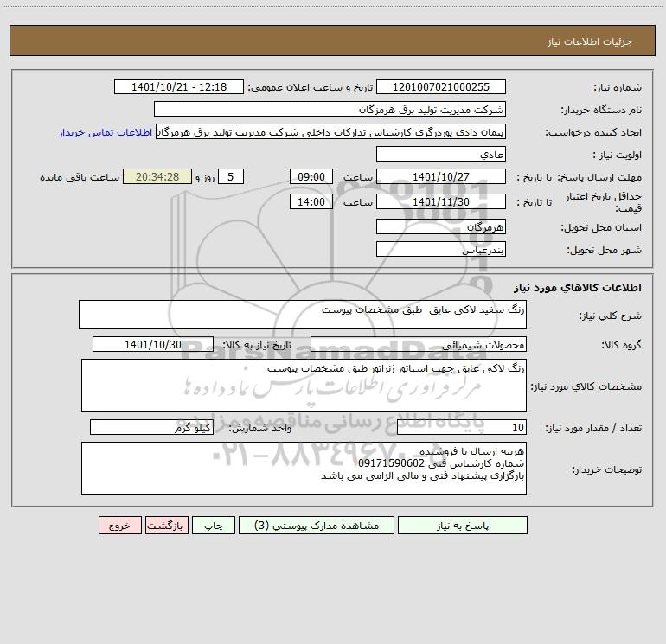This screenshot has height=644, width=666.
Task: Click price validity date 1401/11/30
Action: tap(441, 201)
